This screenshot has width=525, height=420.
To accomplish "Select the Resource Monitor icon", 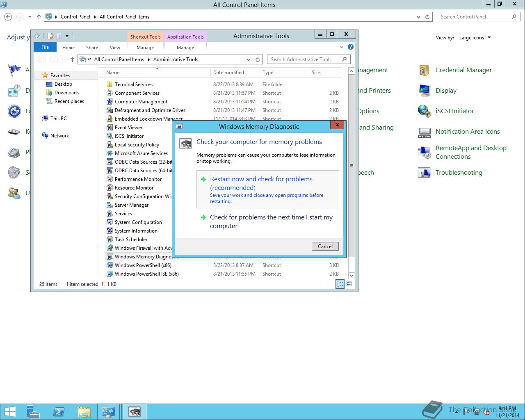I will point(110,188).
